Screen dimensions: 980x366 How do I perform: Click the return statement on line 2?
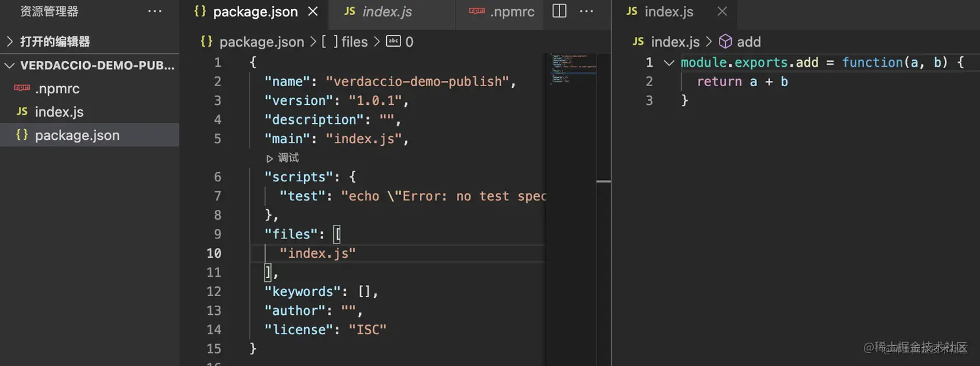pyautogui.click(x=742, y=82)
